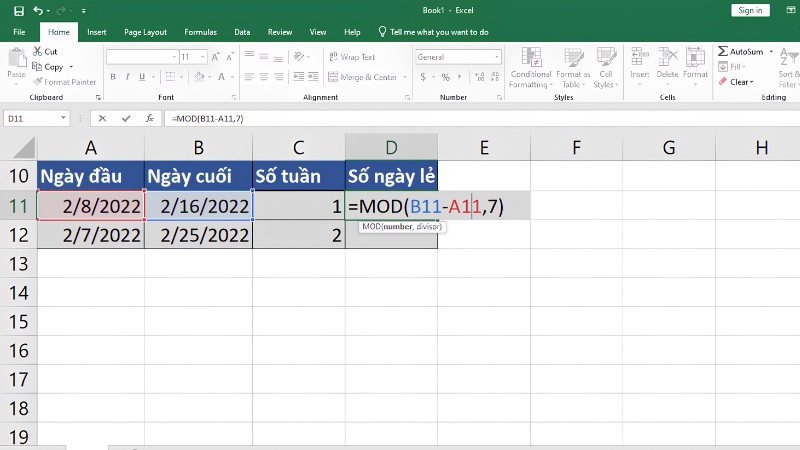Click the Undo arrow icon
Screen dimensions: 800x450
pos(38,10)
